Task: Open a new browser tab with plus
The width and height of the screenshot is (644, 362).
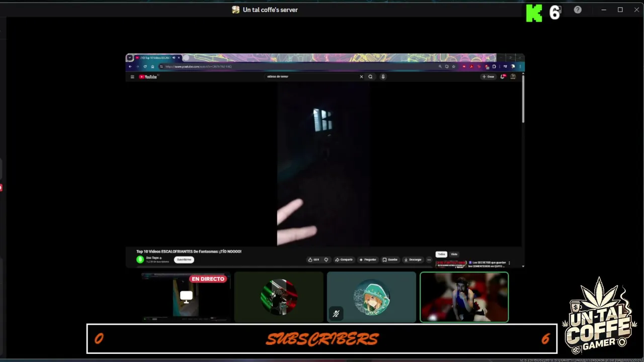Action: pos(186,58)
